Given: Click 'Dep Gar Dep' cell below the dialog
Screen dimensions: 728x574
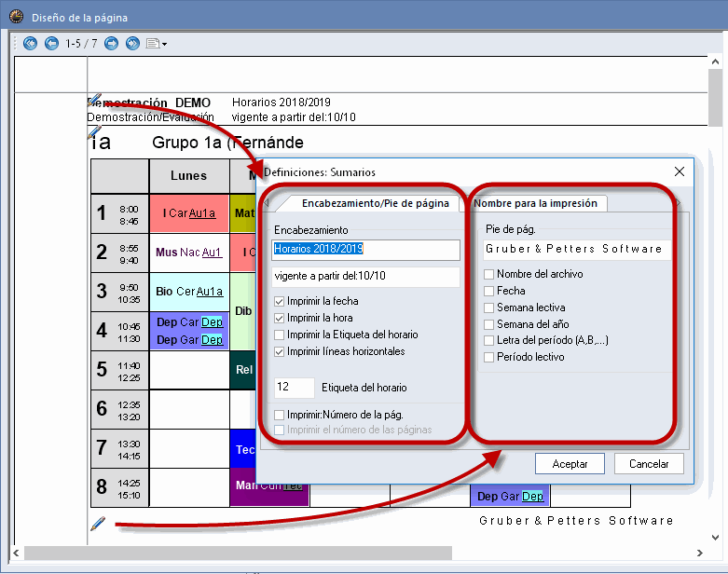Looking at the screenshot, I should [x=510, y=496].
